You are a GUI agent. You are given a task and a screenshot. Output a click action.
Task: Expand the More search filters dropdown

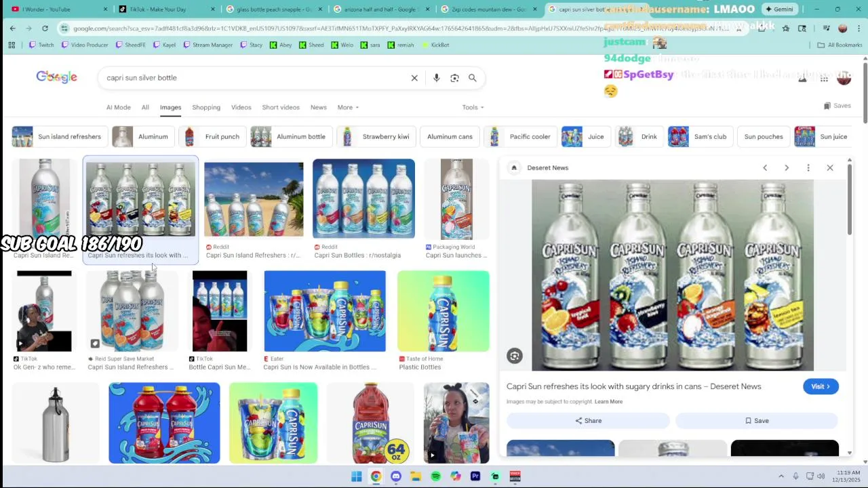[348, 107]
